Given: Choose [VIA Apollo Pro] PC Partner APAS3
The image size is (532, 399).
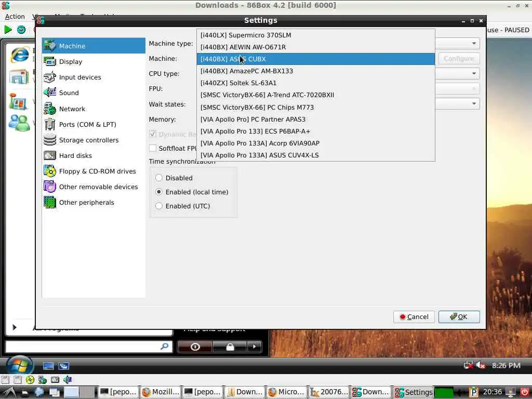Looking at the screenshot, I should [315, 119].
